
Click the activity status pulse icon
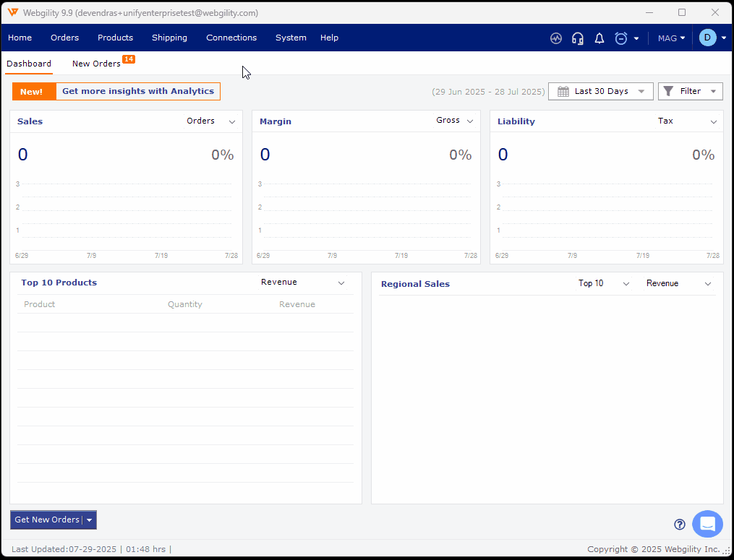click(x=555, y=38)
